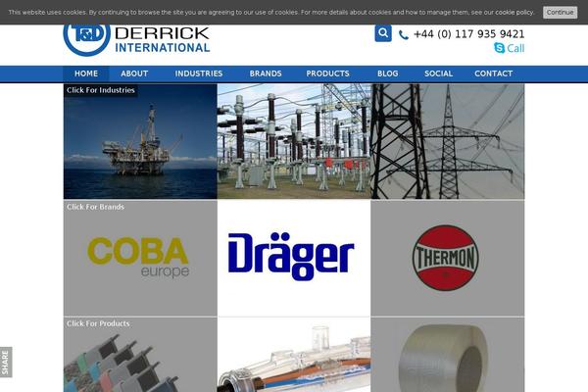Open the About menu item
The width and height of the screenshot is (588, 392).
pos(134,73)
